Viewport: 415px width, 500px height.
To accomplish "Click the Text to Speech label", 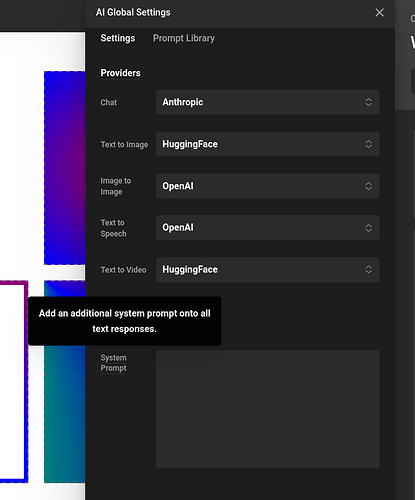I will pos(113,228).
